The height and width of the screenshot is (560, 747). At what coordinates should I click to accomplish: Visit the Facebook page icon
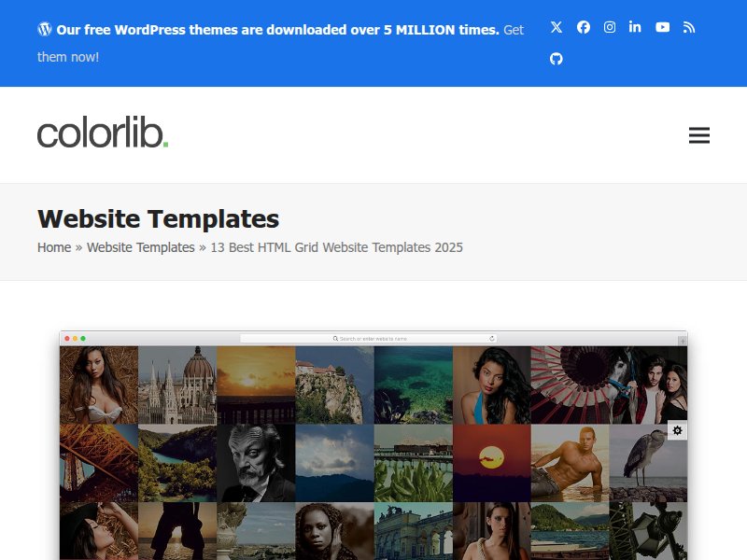(x=583, y=27)
